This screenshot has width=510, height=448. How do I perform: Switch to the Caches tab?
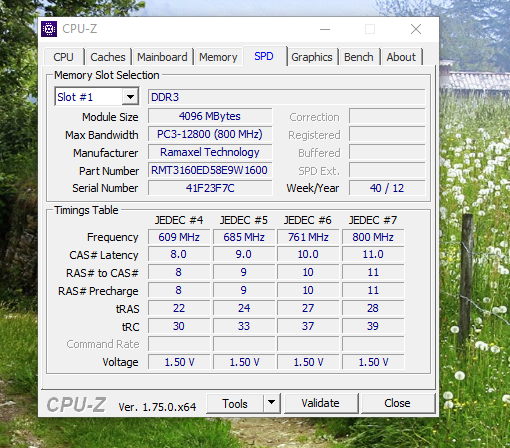click(x=108, y=57)
